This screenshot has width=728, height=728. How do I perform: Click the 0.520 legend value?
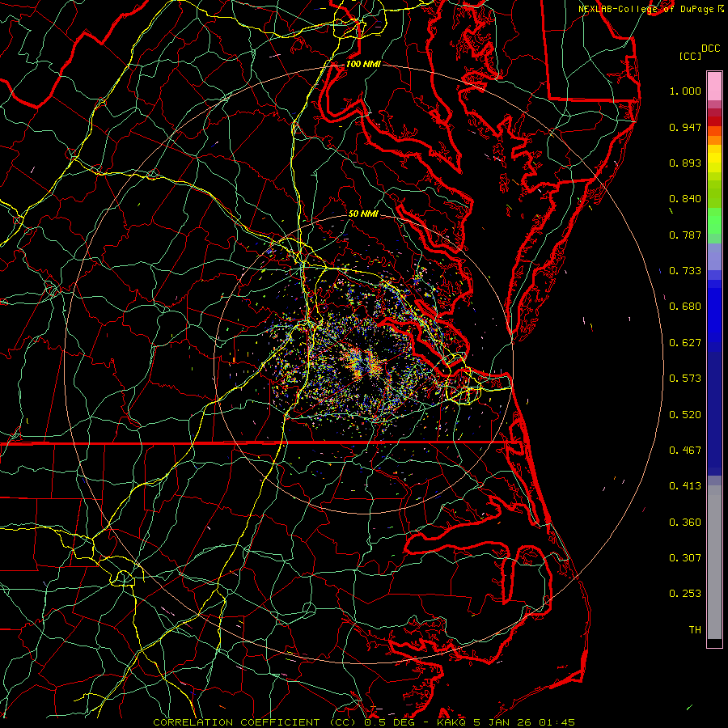tap(685, 415)
